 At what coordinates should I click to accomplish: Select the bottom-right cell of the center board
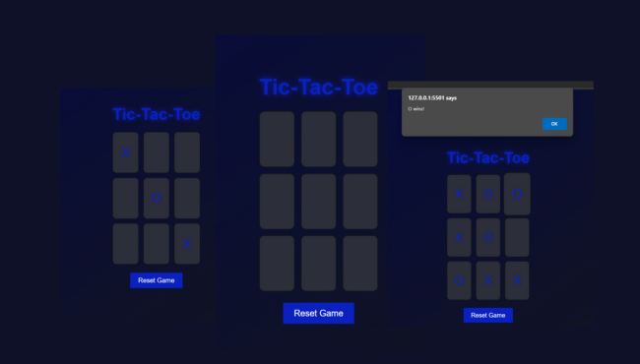(360, 264)
